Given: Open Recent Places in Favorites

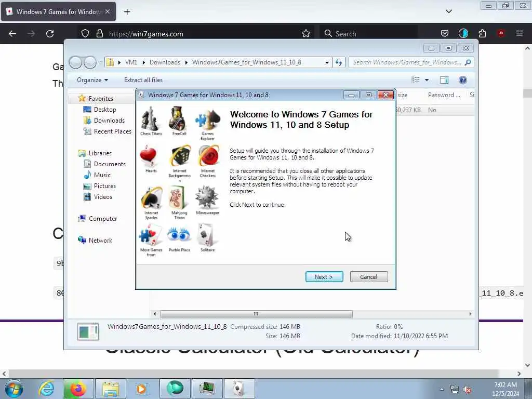Looking at the screenshot, I should tap(108, 131).
